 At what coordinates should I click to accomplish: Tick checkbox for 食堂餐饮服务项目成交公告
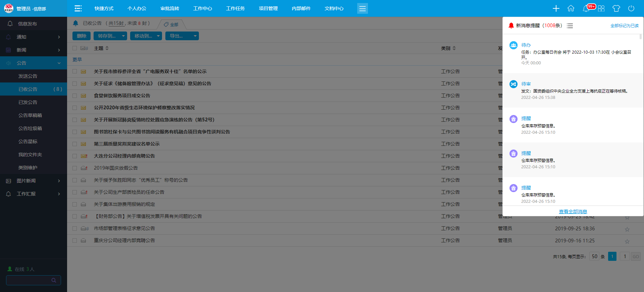[x=75, y=96]
